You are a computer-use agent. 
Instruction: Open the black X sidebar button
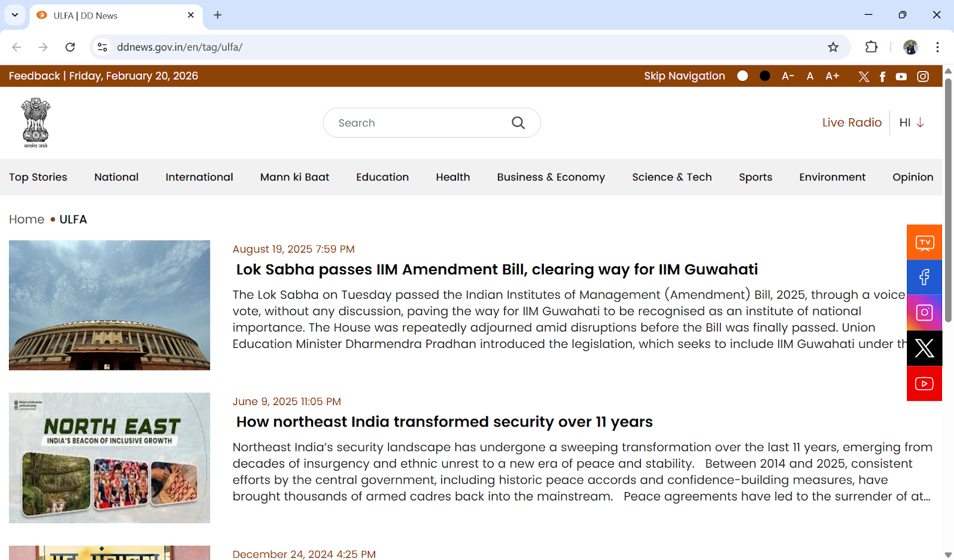[924, 348]
